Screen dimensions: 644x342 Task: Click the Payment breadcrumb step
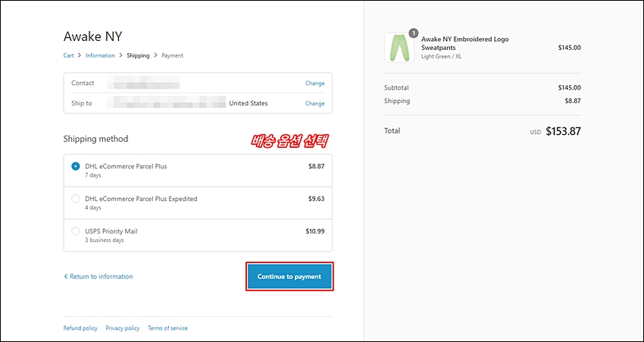click(x=173, y=55)
